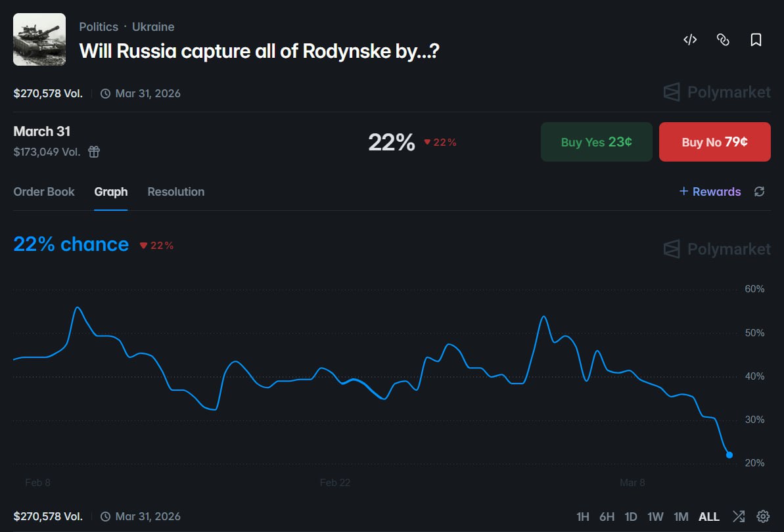Click the chart settings gear icon
This screenshot has width=784, height=532.
763,516
